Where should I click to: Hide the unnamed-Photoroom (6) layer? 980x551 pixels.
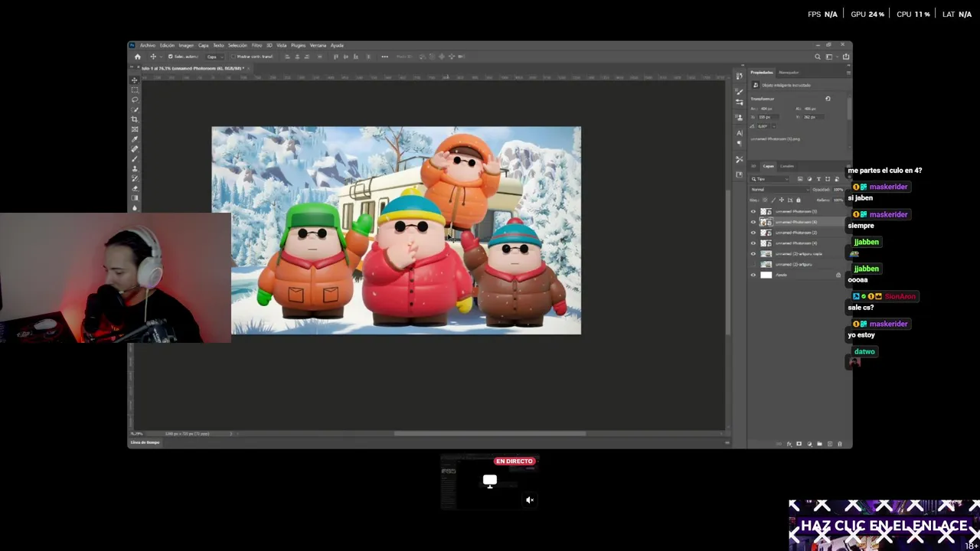pyautogui.click(x=753, y=222)
